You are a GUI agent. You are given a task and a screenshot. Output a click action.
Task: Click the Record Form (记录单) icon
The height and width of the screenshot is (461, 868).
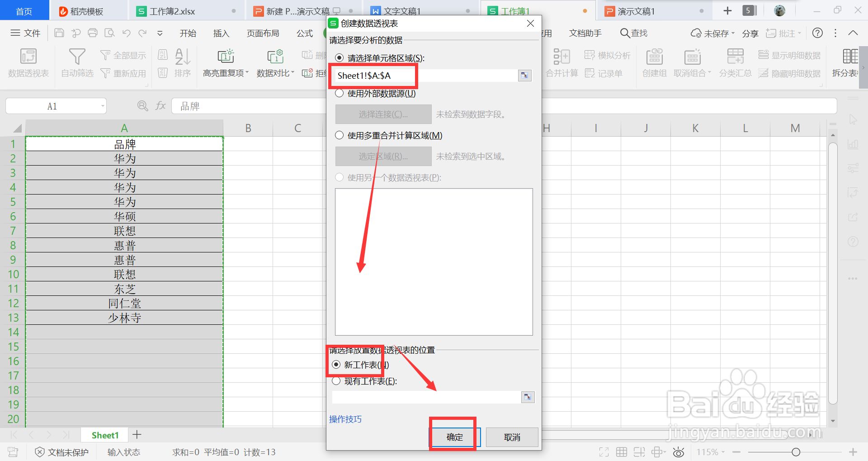(x=590, y=73)
